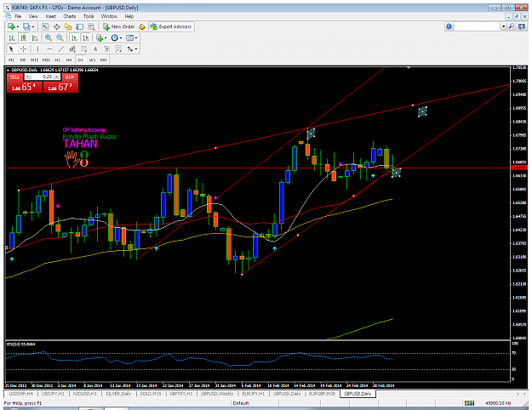532x410 pixels.
Task: Switch timeframe to M15
Action: click(34, 60)
